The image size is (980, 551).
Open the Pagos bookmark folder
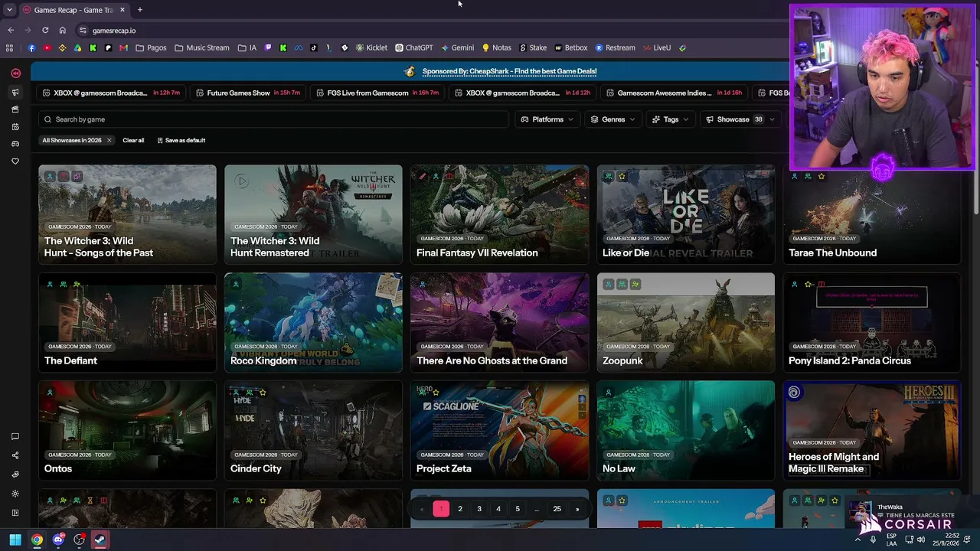(151, 47)
